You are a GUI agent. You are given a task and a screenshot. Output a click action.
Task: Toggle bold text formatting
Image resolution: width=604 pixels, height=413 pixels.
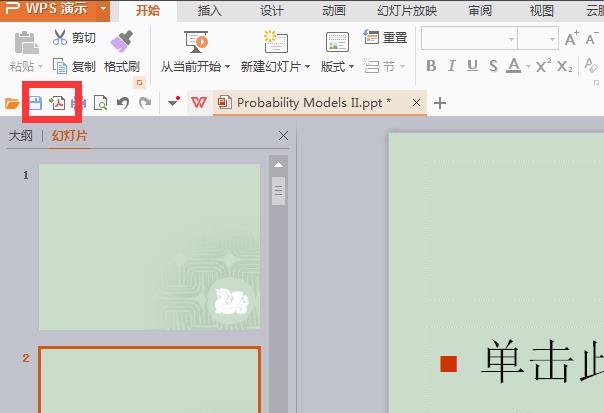431,66
